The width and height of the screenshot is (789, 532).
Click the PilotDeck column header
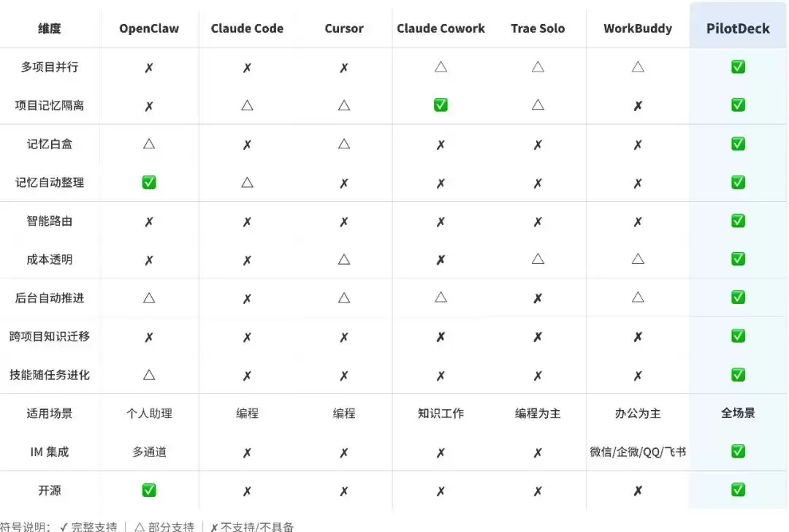[738, 28]
